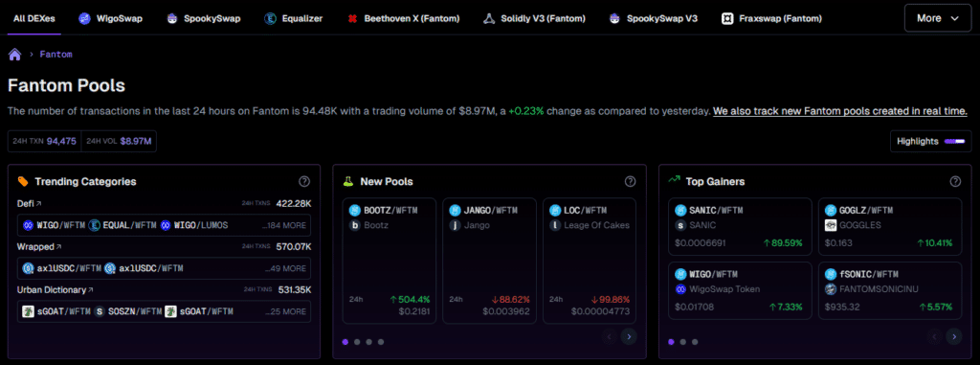Go to next New Pools page arrow
The height and width of the screenshot is (365, 980).
(x=629, y=337)
